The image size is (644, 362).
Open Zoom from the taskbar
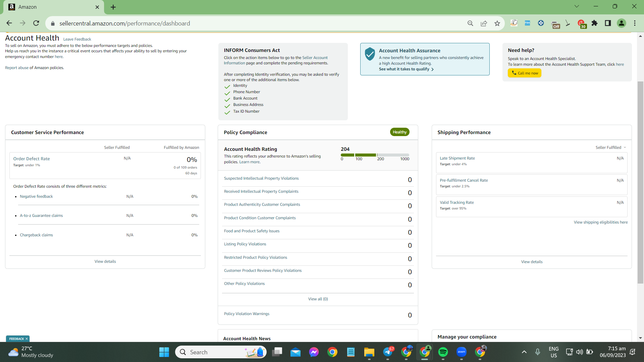coord(462,352)
